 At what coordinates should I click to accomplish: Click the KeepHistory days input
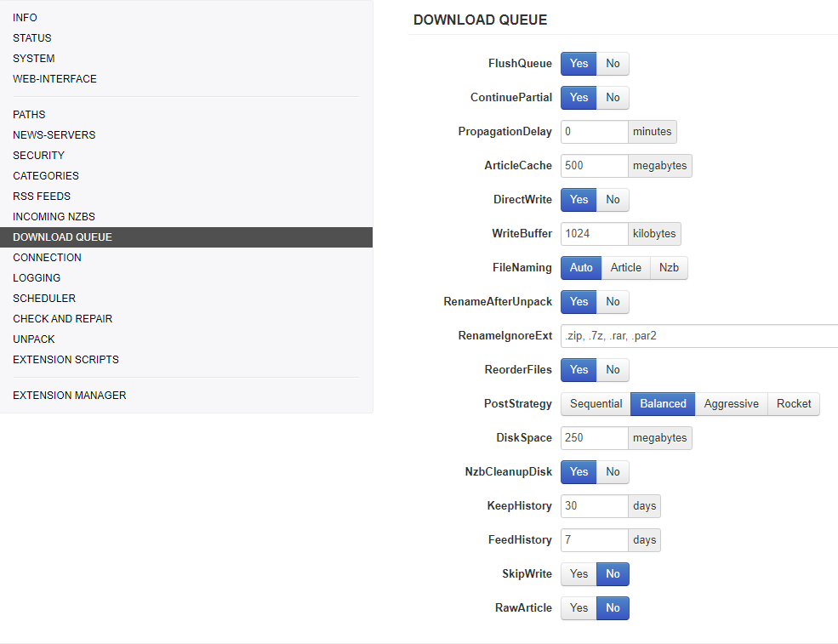594,506
